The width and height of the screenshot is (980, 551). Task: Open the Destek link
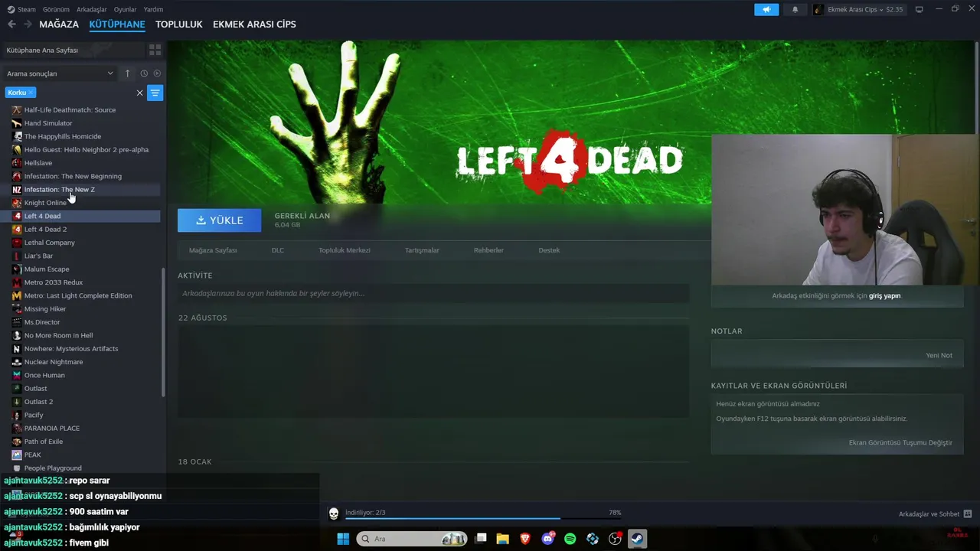pyautogui.click(x=549, y=250)
